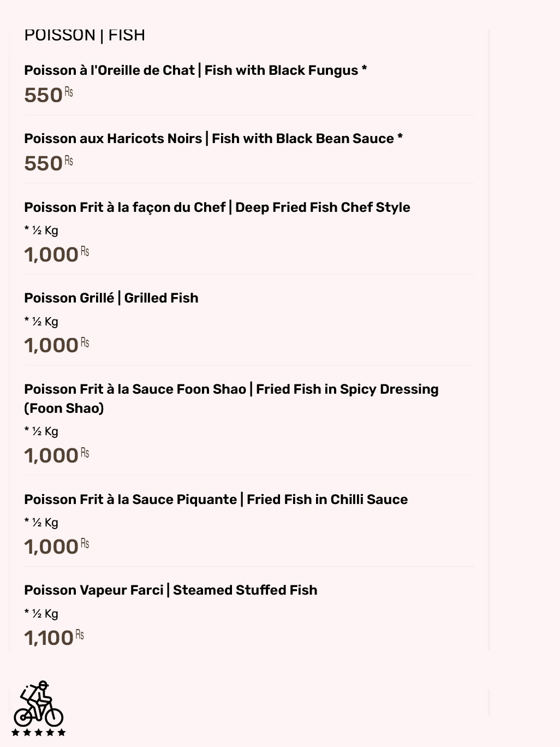This screenshot has width=560, height=747.
Task: Choose the Grilled Fish menu item
Action: point(111,298)
